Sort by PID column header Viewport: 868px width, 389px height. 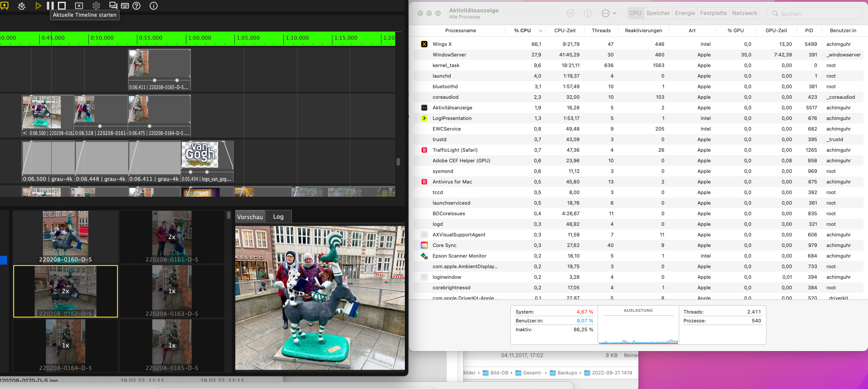coord(809,31)
